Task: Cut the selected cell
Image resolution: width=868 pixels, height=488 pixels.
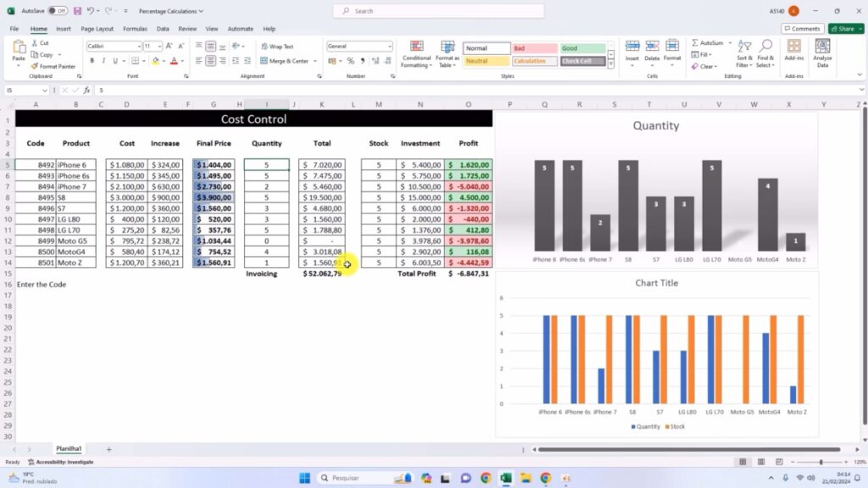Action: 41,43
